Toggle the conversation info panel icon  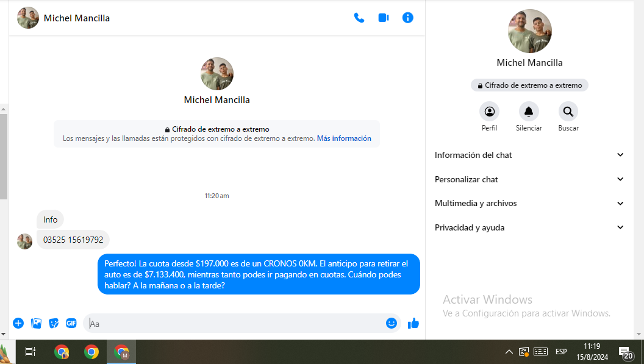coord(408,18)
